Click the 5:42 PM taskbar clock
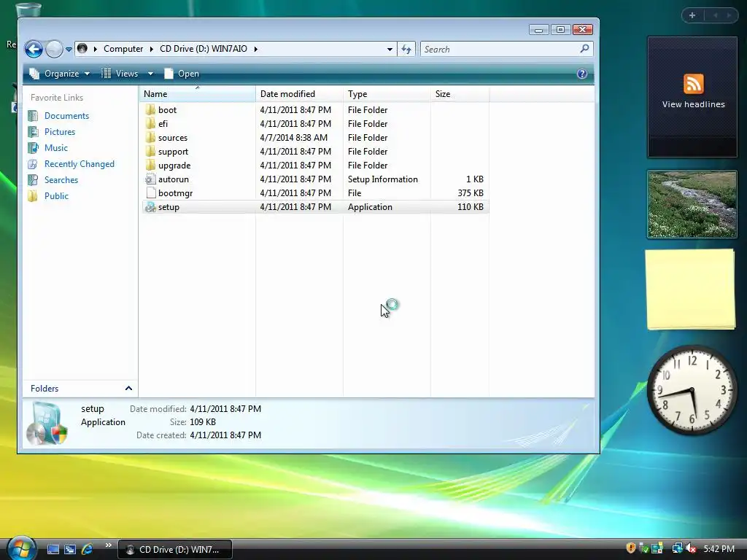 [719, 549]
